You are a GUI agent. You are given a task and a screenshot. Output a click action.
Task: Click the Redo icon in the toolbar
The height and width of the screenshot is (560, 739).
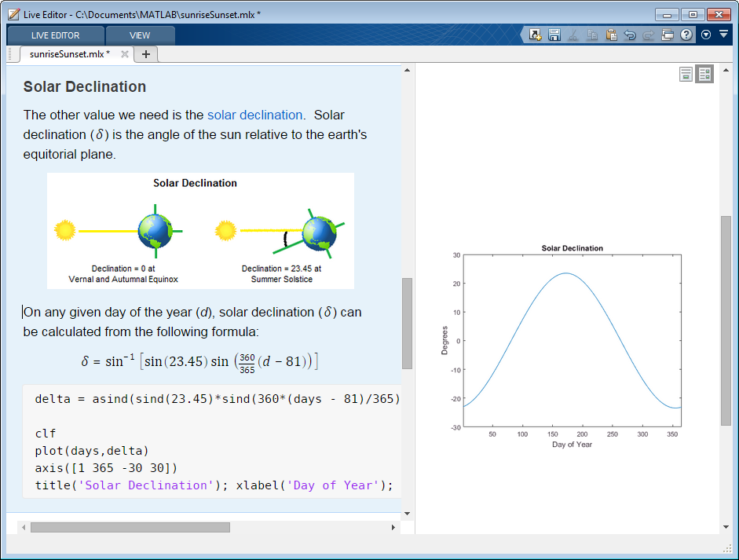[x=649, y=35]
